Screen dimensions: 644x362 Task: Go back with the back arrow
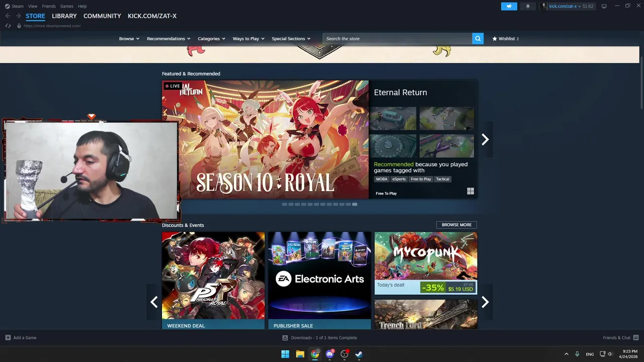point(8,16)
